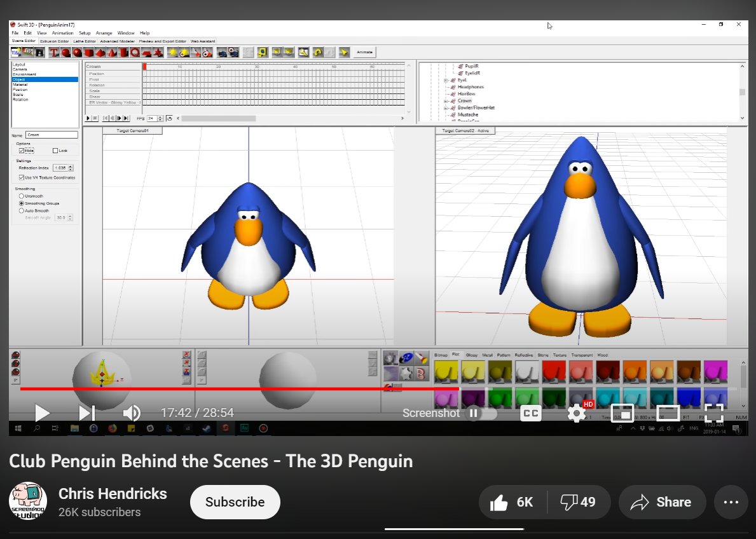The height and width of the screenshot is (539, 756).
Task: Select the Headphones tree item
Action: tap(471, 87)
